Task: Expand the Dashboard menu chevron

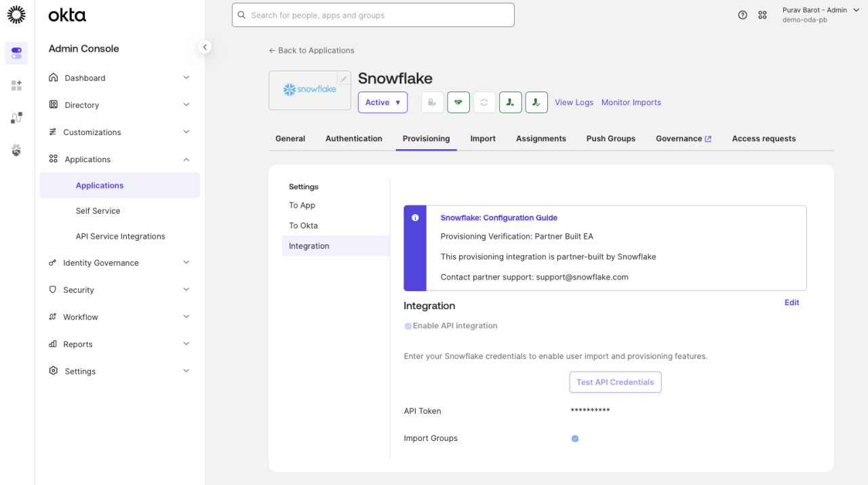Action: pyautogui.click(x=186, y=77)
